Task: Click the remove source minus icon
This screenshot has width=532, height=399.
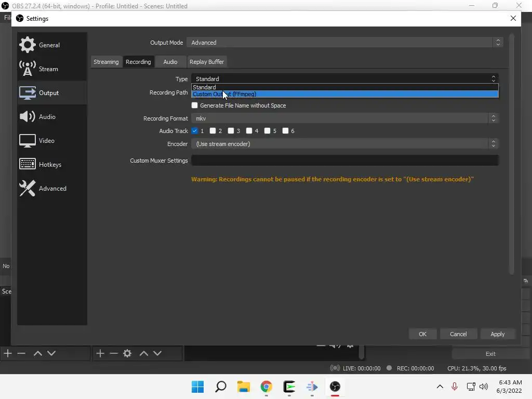Action: (x=114, y=353)
